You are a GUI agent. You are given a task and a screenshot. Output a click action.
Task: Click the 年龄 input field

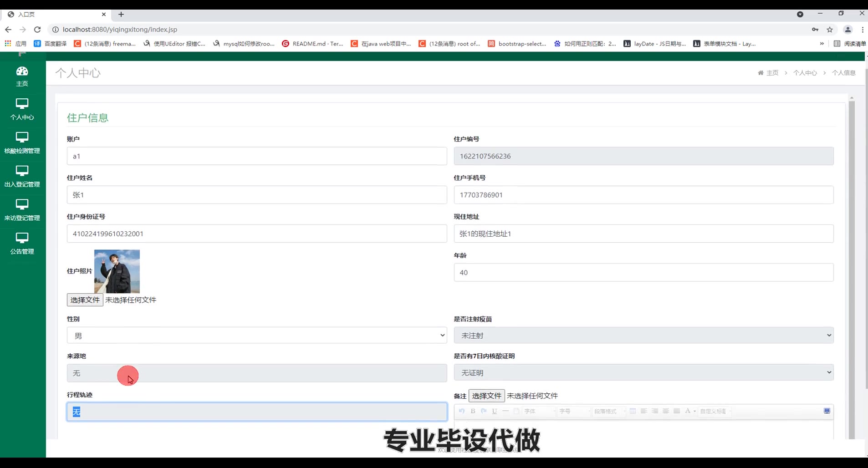(643, 272)
